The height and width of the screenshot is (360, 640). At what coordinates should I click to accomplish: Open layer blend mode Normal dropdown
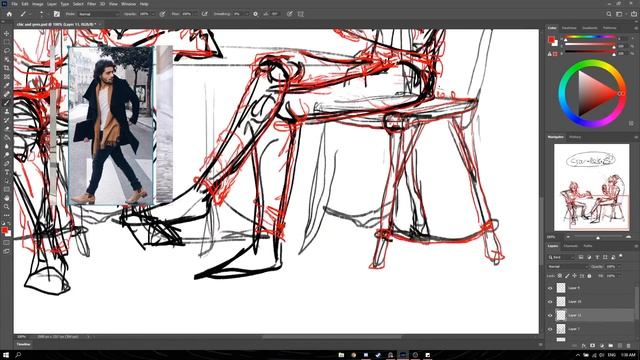click(x=567, y=267)
